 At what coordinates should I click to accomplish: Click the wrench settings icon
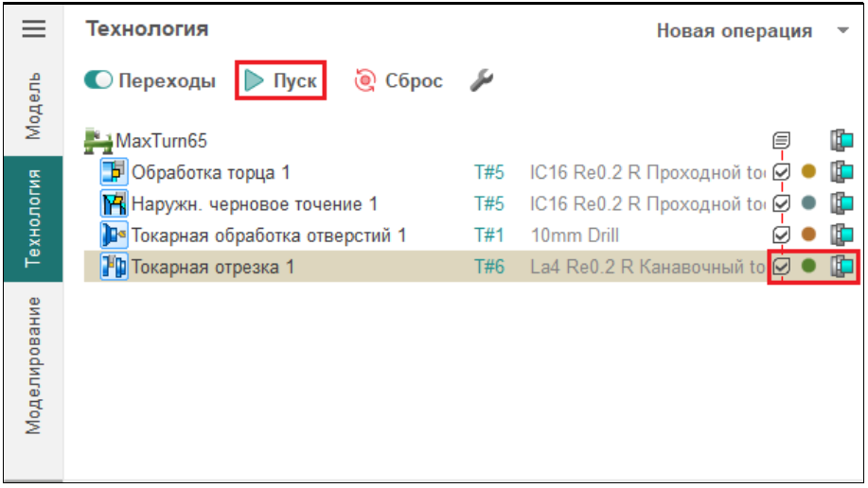tap(481, 81)
